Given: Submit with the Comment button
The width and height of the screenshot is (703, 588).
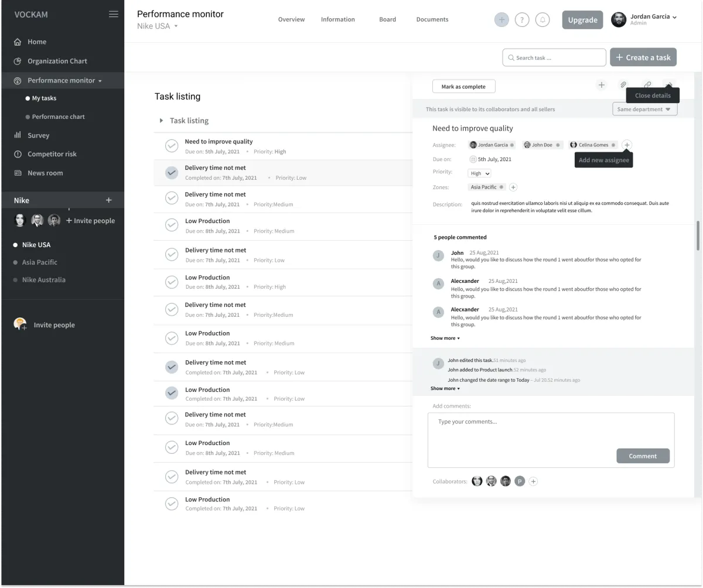Looking at the screenshot, I should click(x=643, y=456).
